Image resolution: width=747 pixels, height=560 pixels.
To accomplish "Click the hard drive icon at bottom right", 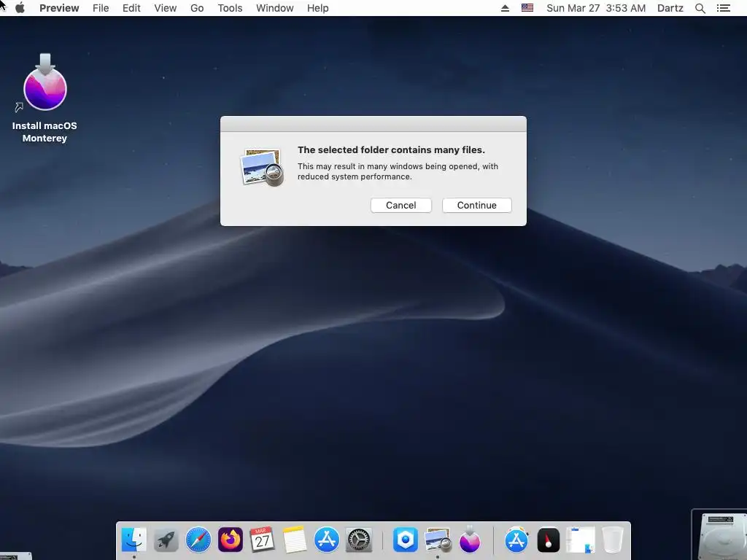I will pos(720,534).
